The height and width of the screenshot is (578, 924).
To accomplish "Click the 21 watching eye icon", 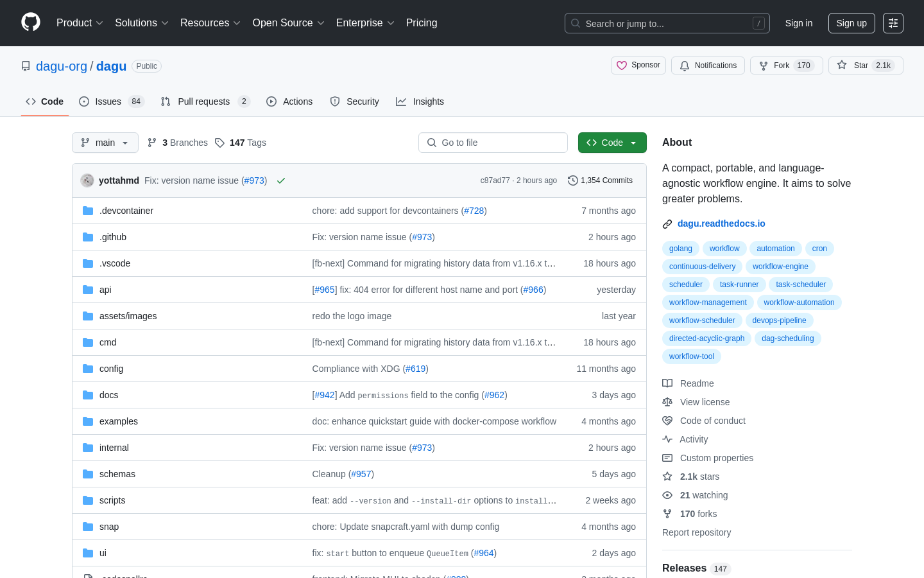I will point(667,495).
